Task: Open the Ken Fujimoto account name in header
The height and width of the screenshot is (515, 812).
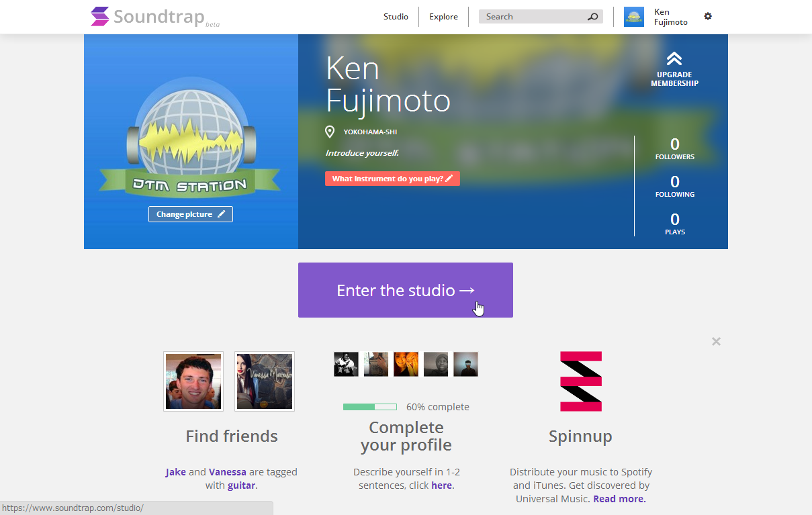Action: click(x=671, y=17)
